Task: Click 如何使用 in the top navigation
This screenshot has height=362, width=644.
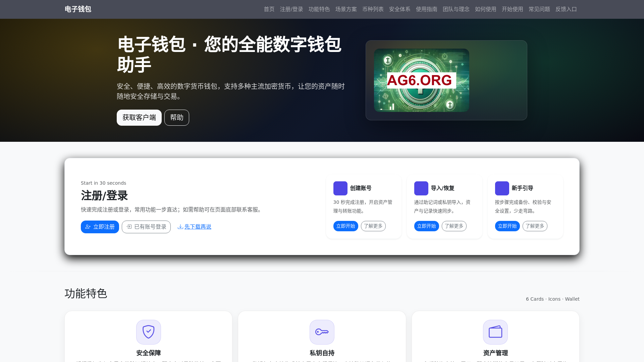Action: tap(486, 9)
